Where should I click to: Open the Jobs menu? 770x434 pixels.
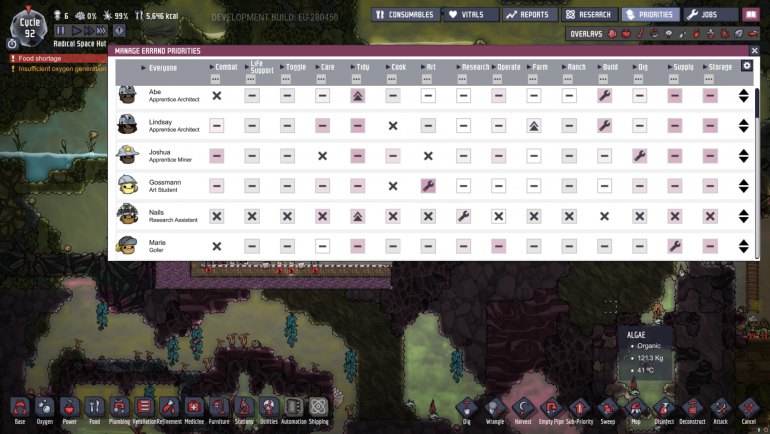click(x=711, y=15)
